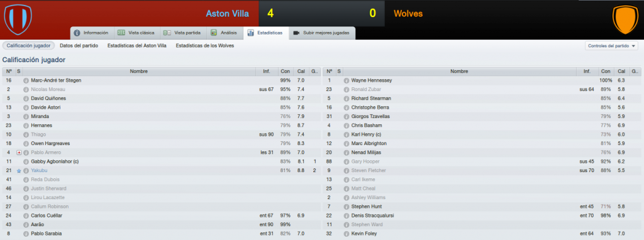Show Datos del partido view

tap(79, 45)
